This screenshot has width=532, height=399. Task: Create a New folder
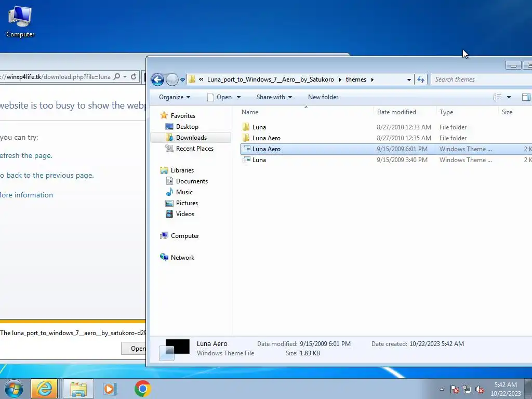coord(323,97)
